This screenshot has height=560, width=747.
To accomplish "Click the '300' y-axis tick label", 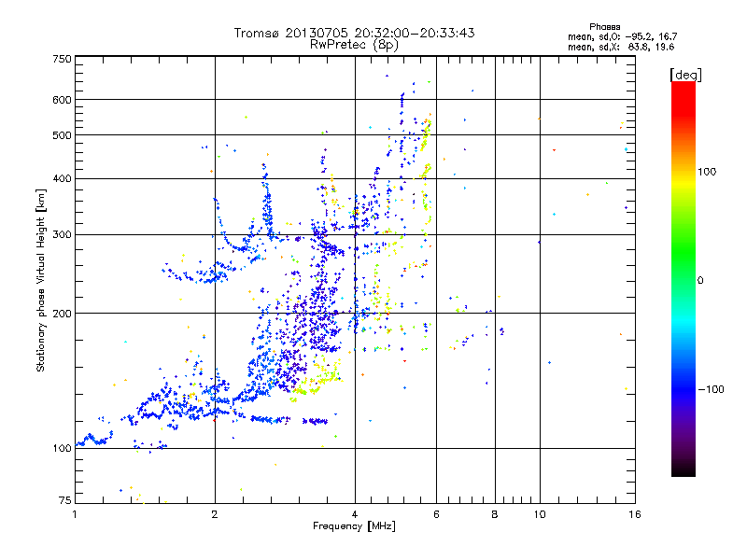I will click(x=62, y=235).
